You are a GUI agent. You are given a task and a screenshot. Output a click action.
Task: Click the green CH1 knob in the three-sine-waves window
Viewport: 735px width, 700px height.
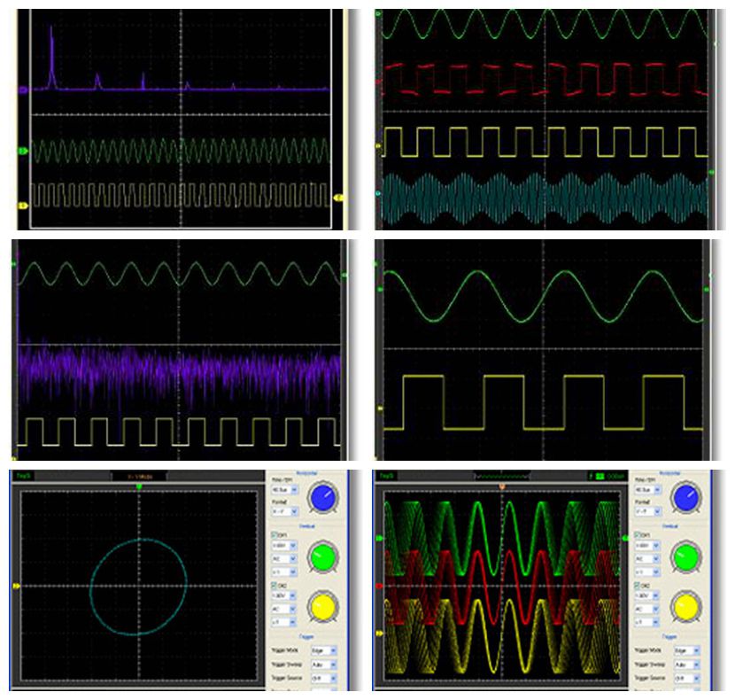685,557
